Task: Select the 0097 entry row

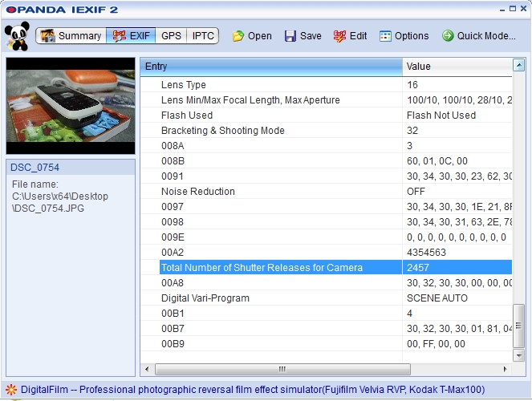Action: tap(327, 207)
